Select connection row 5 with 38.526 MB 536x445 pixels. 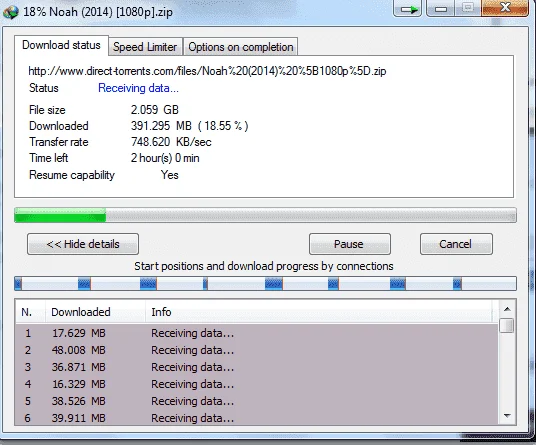point(257,401)
